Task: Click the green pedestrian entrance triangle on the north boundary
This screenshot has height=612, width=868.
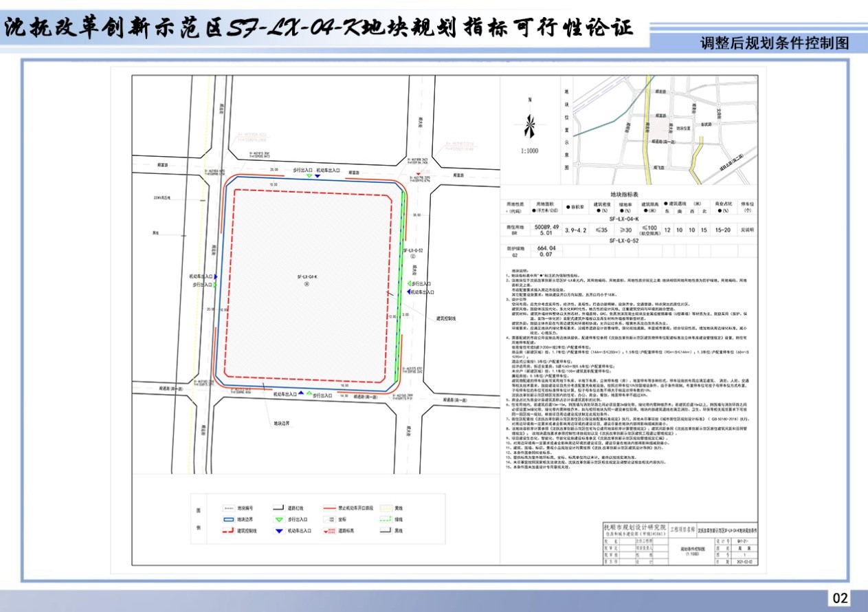Action: [x=310, y=176]
